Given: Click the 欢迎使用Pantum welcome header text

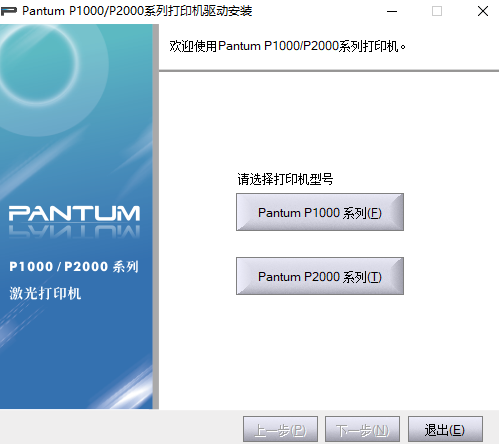Looking at the screenshot, I should point(287,46).
